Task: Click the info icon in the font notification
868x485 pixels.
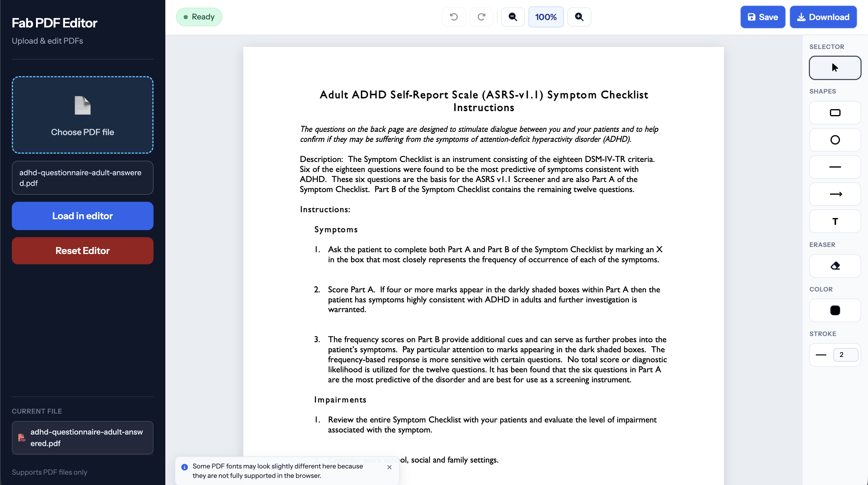Action: 184,467
